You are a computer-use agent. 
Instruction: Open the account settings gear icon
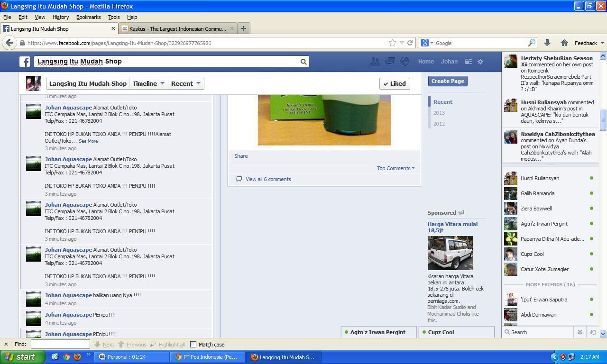pos(480,62)
